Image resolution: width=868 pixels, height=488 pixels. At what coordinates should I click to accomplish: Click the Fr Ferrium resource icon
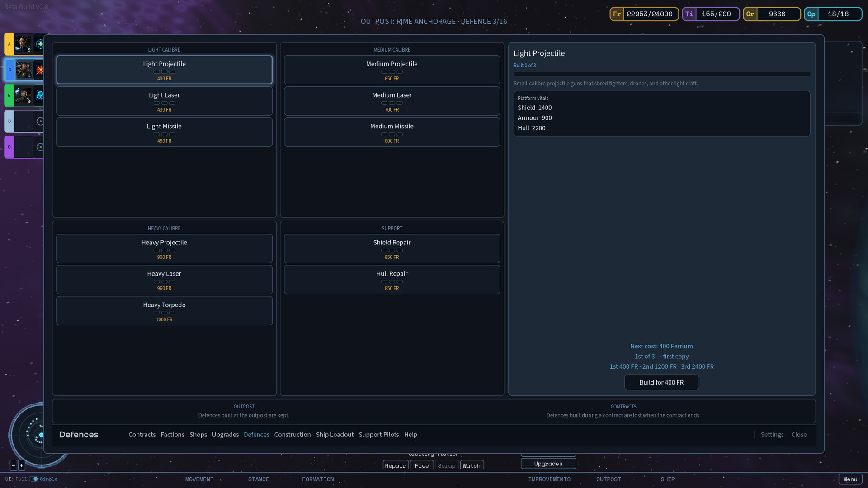tap(617, 14)
